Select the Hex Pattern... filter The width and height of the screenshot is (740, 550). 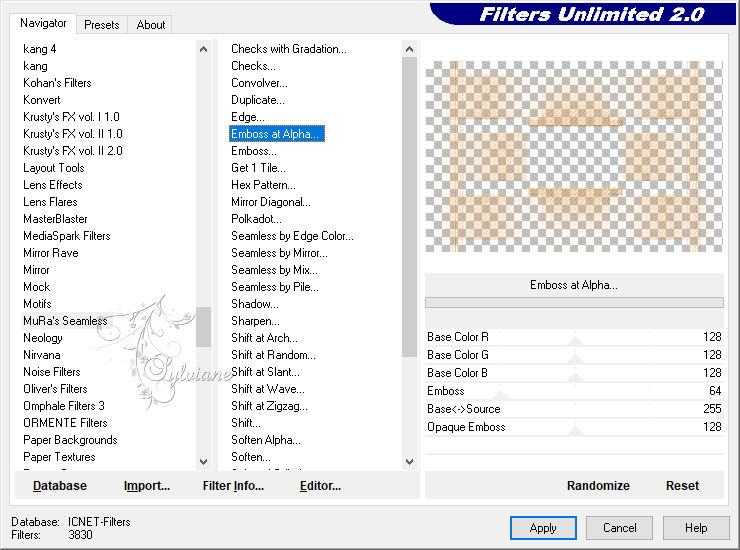(x=263, y=185)
